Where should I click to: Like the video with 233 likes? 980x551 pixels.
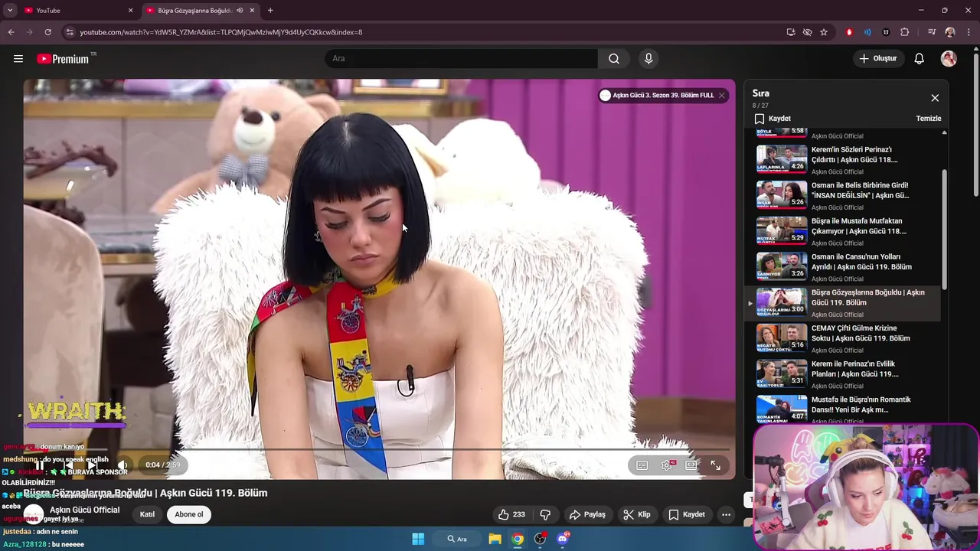[x=511, y=515]
